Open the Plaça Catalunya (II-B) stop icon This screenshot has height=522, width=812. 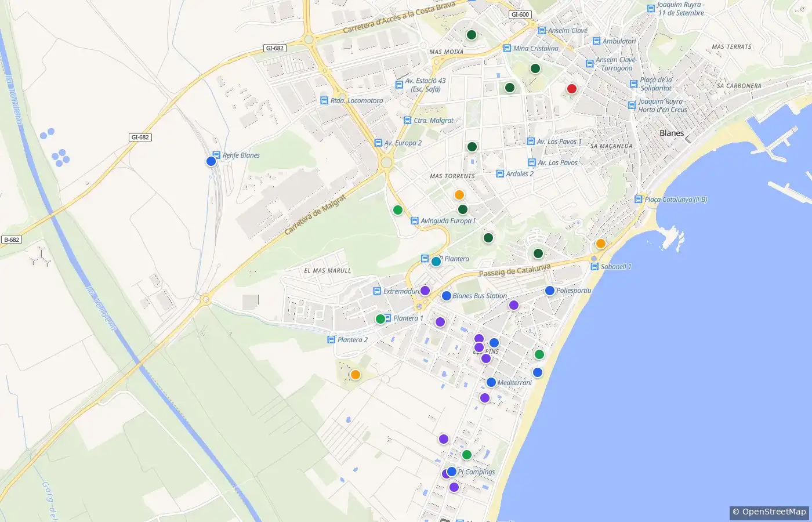tap(639, 199)
